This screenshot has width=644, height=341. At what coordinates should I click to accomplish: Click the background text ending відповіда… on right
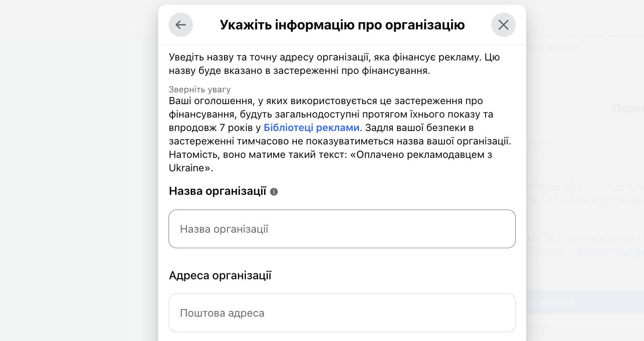(585, 201)
